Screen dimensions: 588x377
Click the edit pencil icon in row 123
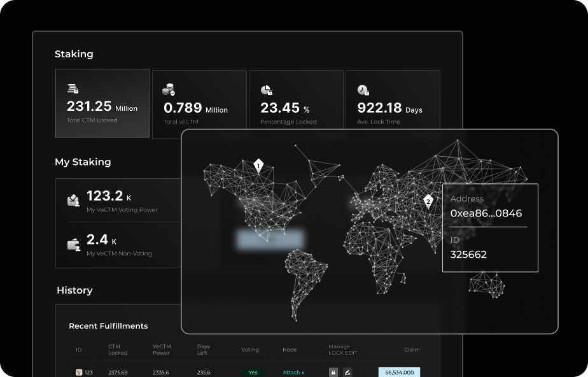347,373
